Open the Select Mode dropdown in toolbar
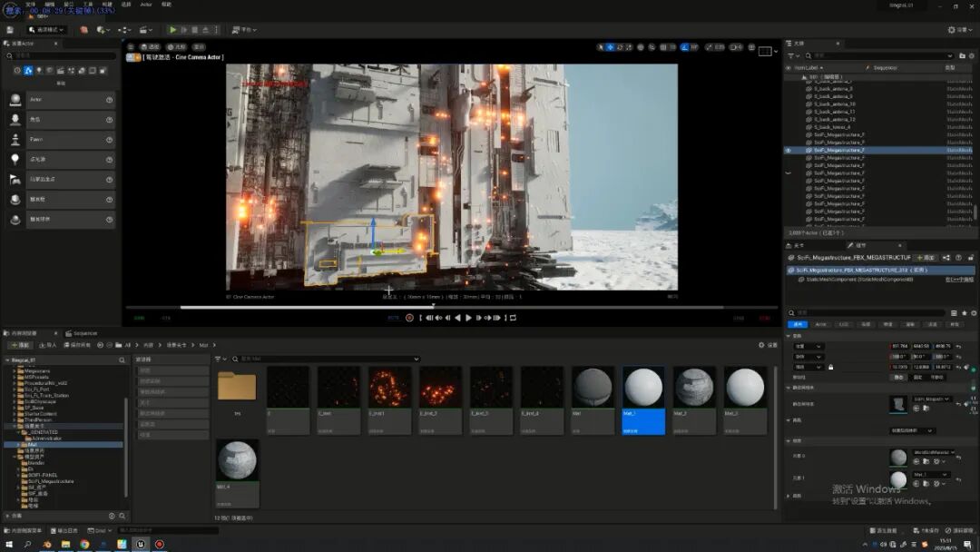 click(x=46, y=29)
